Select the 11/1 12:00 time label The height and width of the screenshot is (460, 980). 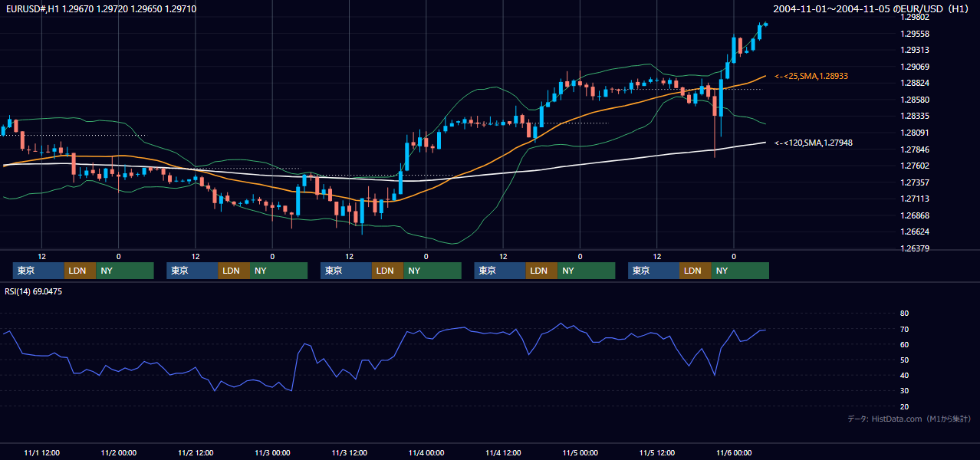(41, 452)
